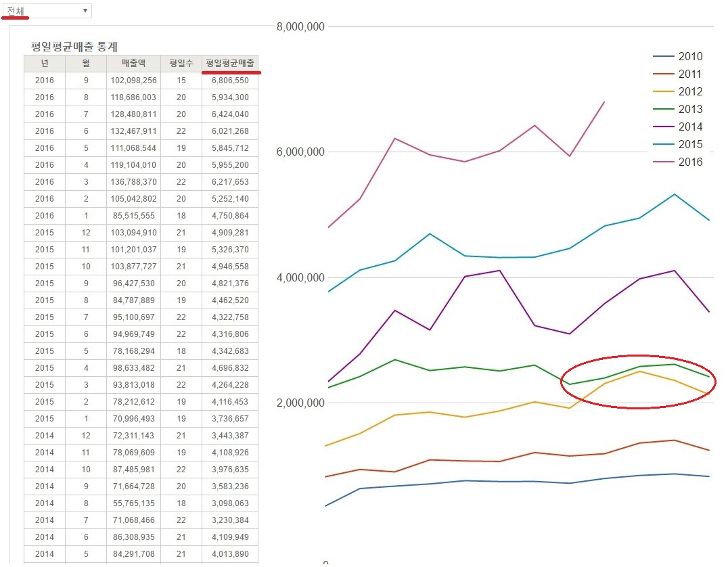Viewport: 728px width, 567px height.
Task: Click sales cell 70,996,493
Action: pyautogui.click(x=134, y=419)
